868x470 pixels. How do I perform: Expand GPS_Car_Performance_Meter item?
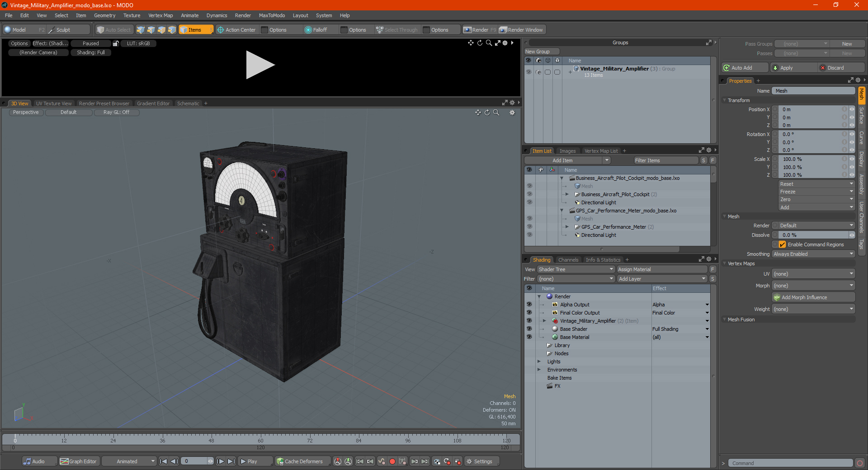click(567, 227)
